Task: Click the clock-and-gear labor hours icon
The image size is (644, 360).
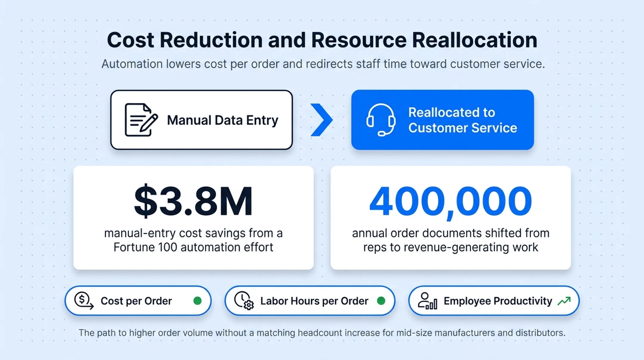Action: point(244,301)
